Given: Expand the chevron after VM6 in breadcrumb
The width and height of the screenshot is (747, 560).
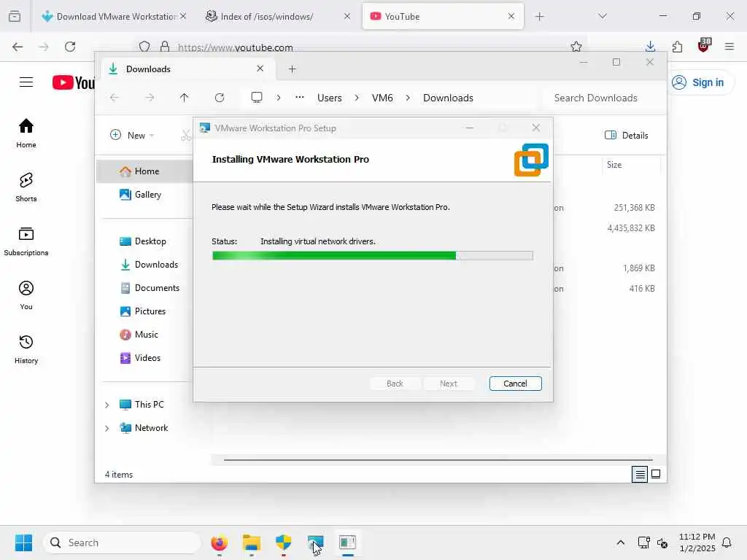Looking at the screenshot, I should click(x=408, y=98).
